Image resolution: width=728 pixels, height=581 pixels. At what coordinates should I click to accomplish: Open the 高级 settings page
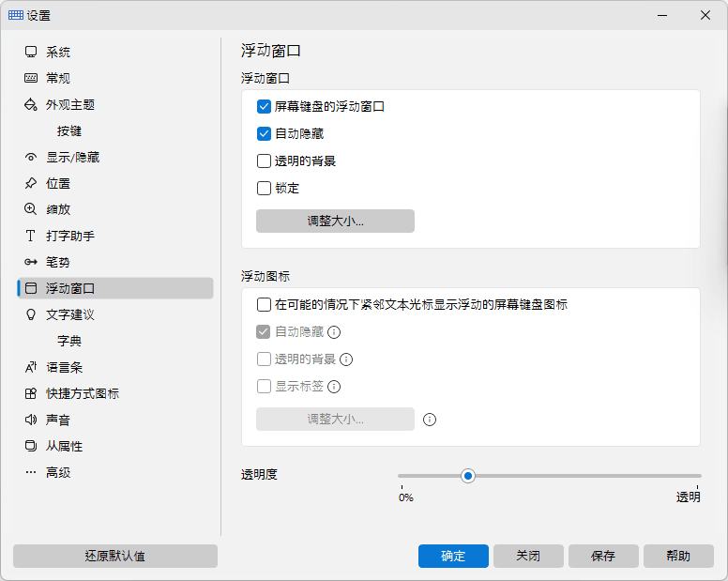tap(115, 472)
